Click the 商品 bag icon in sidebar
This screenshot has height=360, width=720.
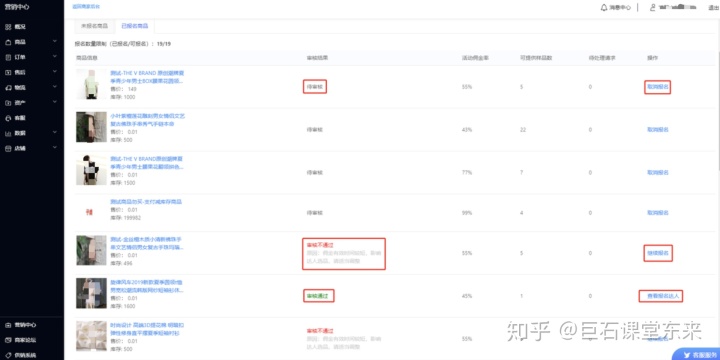(x=8, y=42)
